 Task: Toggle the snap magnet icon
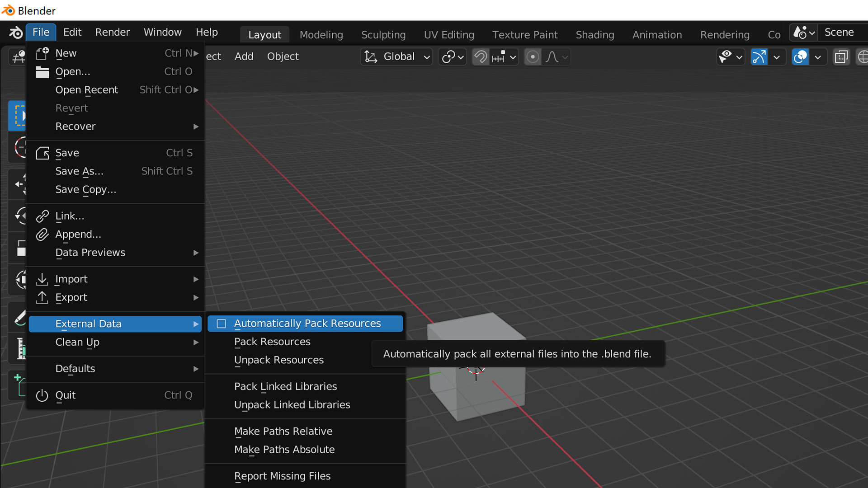(x=481, y=57)
